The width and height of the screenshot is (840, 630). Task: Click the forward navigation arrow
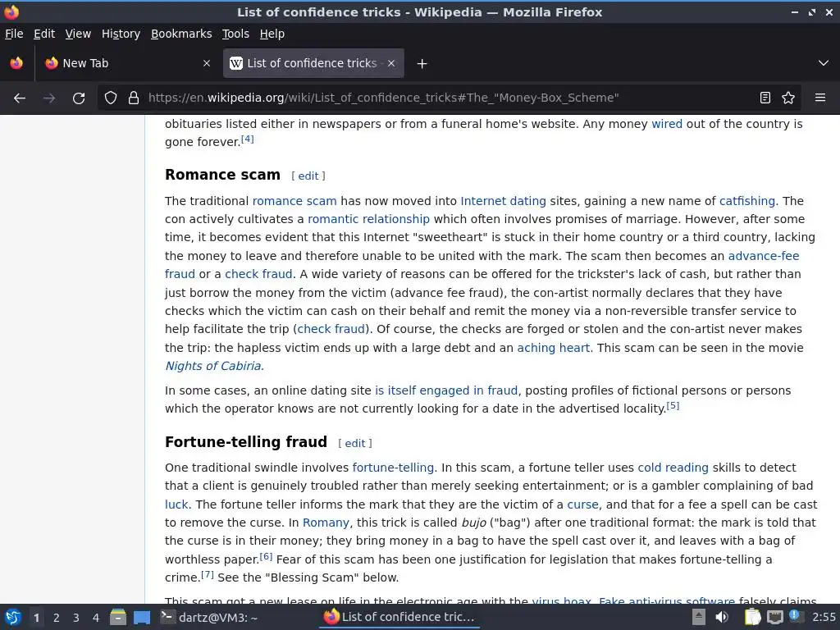click(x=49, y=98)
